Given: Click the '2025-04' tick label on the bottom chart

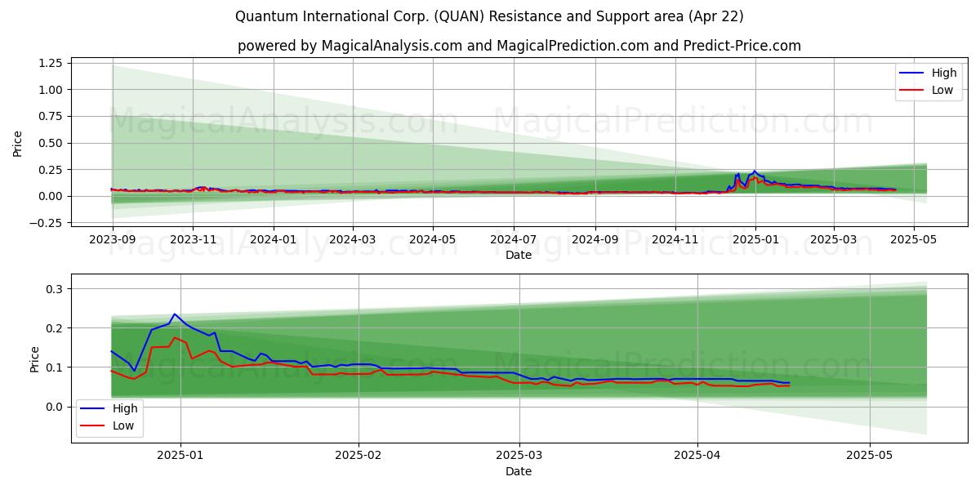Looking at the screenshot, I should (697, 455).
